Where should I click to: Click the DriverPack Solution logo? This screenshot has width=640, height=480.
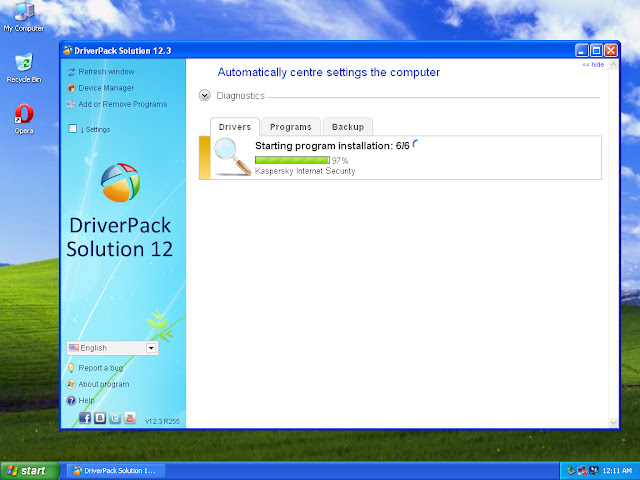point(120,182)
